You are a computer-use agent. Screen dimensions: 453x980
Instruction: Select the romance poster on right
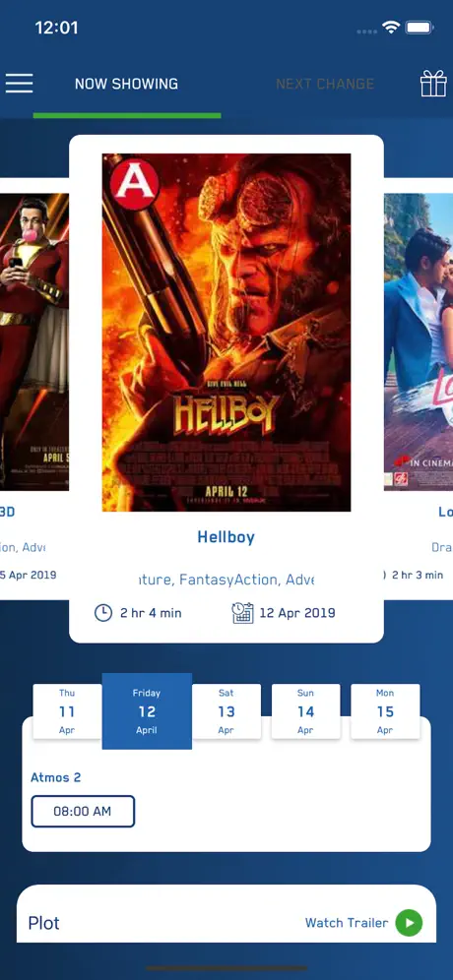[419, 341]
